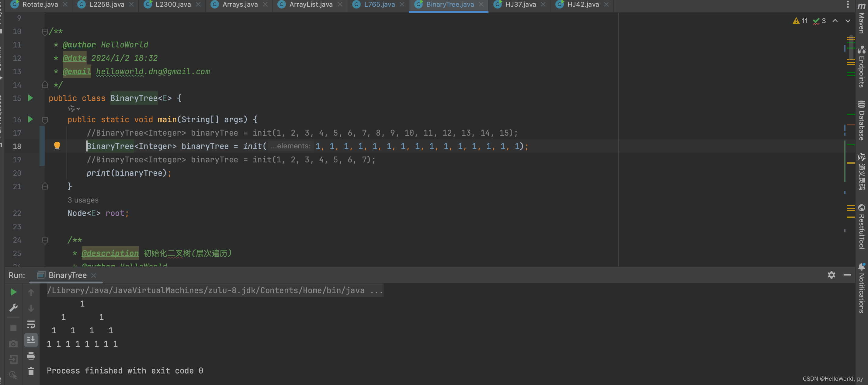868x385 pixels.
Task: Open the Notifications tool window
Action: (x=862, y=288)
